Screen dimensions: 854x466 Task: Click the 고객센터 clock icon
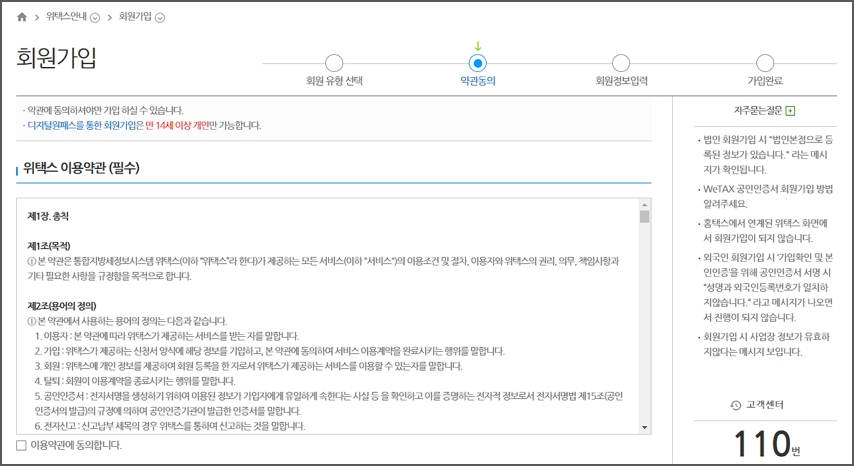736,405
